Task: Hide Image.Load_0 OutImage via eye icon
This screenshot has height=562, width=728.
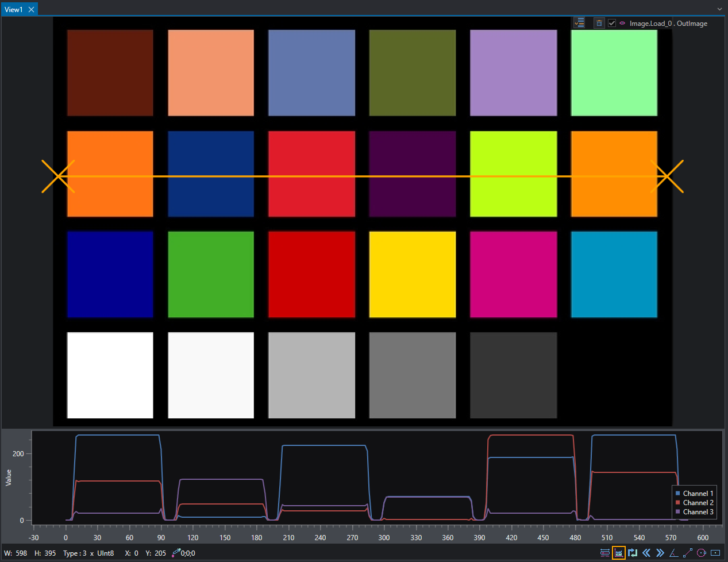Action: 622,23
